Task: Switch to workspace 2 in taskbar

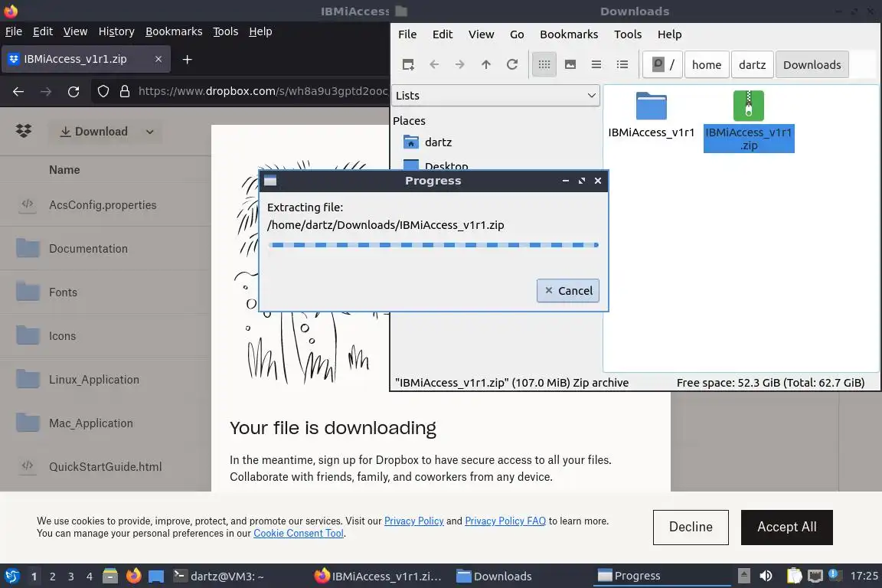Action: (52, 577)
